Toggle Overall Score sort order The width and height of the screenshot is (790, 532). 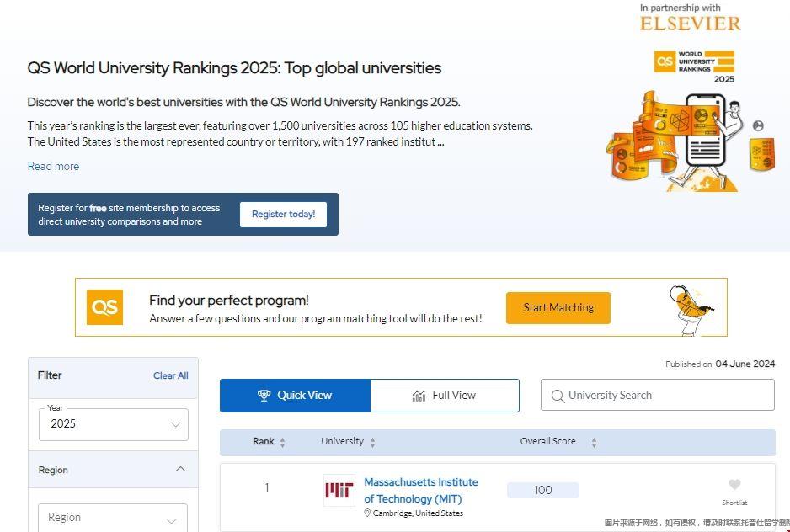click(593, 441)
